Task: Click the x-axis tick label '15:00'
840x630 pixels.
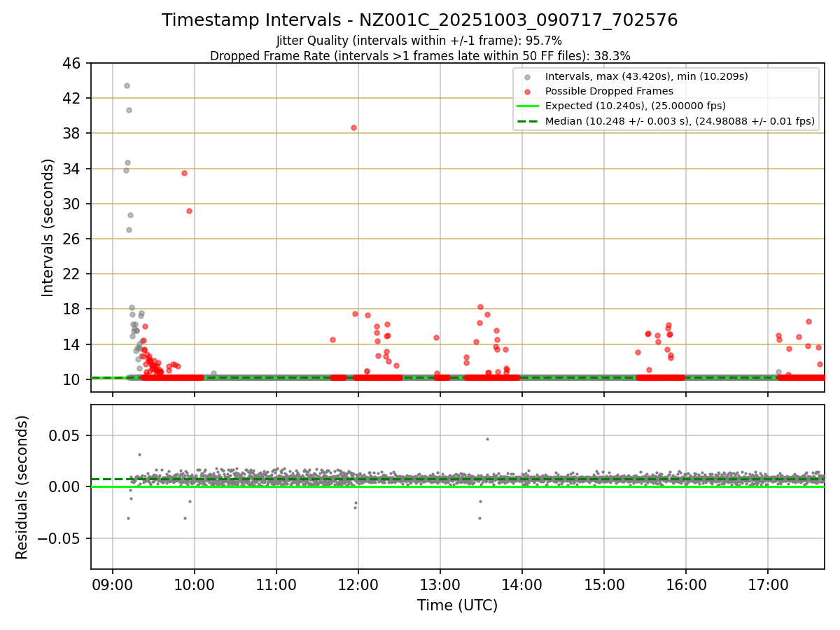Action: 604,585
